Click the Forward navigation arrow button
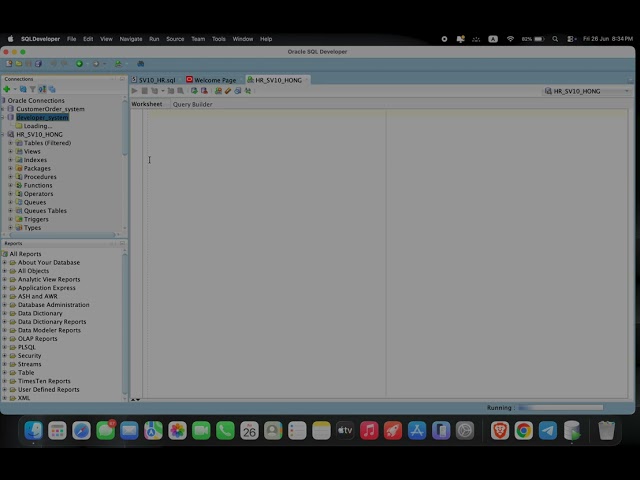This screenshot has width=640, height=480. (96, 64)
